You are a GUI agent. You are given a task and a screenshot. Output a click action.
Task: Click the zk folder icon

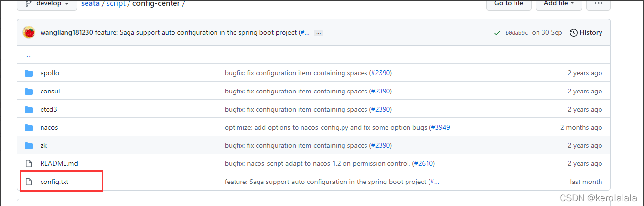coord(29,146)
